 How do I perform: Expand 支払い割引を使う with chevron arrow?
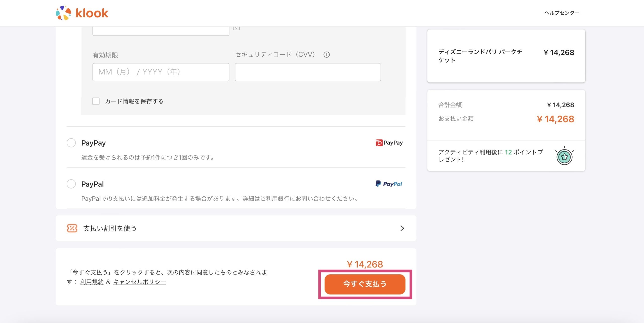pos(402,228)
